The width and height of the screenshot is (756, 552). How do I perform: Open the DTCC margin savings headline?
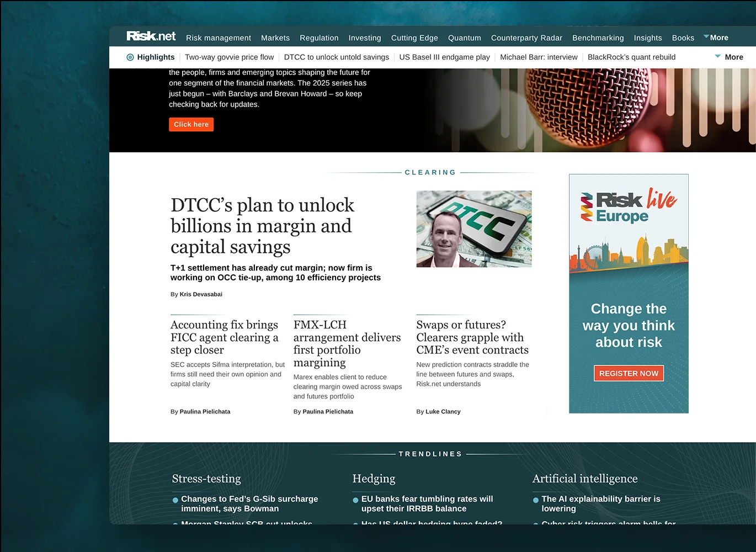[262, 226]
